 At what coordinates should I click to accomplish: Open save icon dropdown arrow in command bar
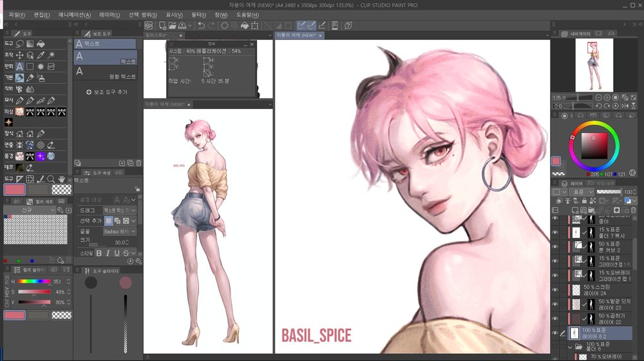[190, 26]
